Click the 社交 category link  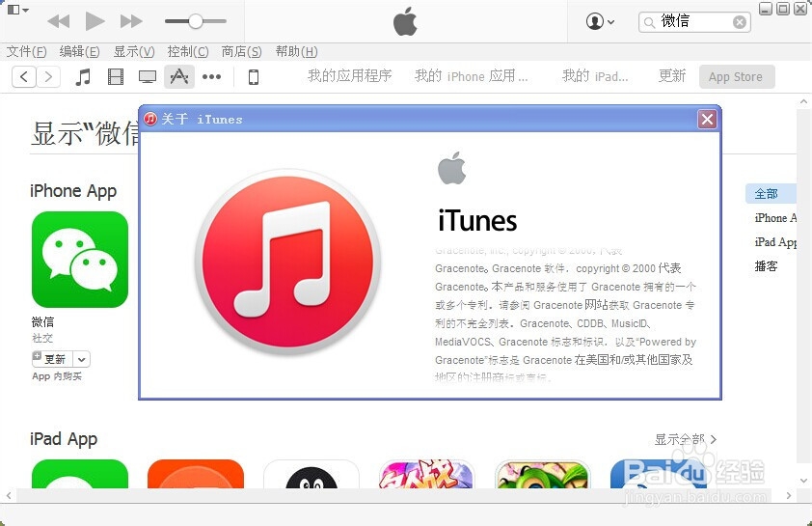(42, 338)
